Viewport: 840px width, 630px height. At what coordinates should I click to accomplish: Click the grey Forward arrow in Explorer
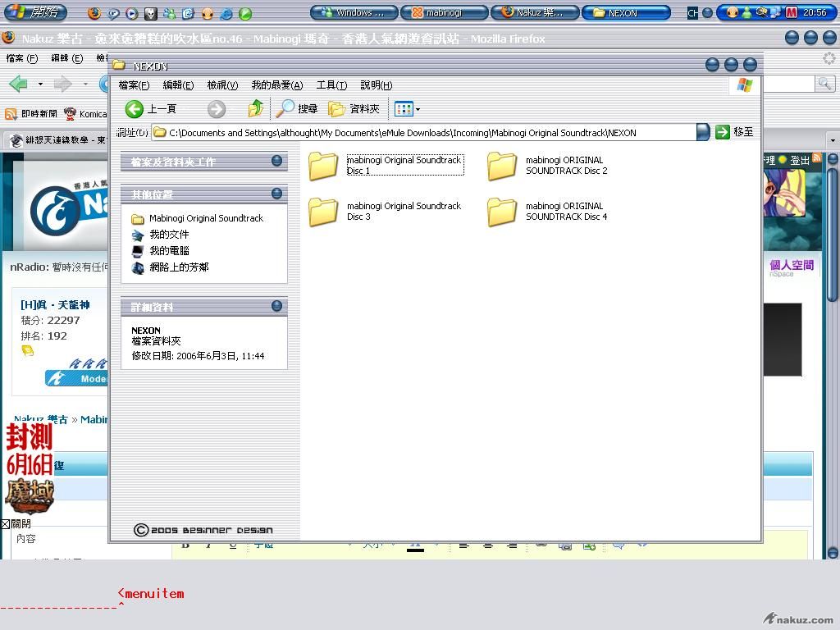point(217,109)
